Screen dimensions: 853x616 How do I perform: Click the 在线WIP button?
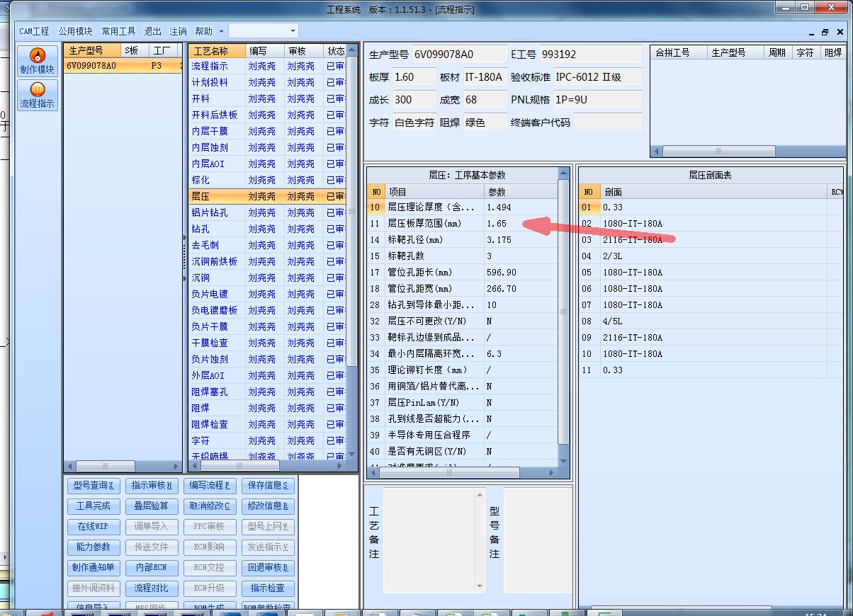[94, 527]
